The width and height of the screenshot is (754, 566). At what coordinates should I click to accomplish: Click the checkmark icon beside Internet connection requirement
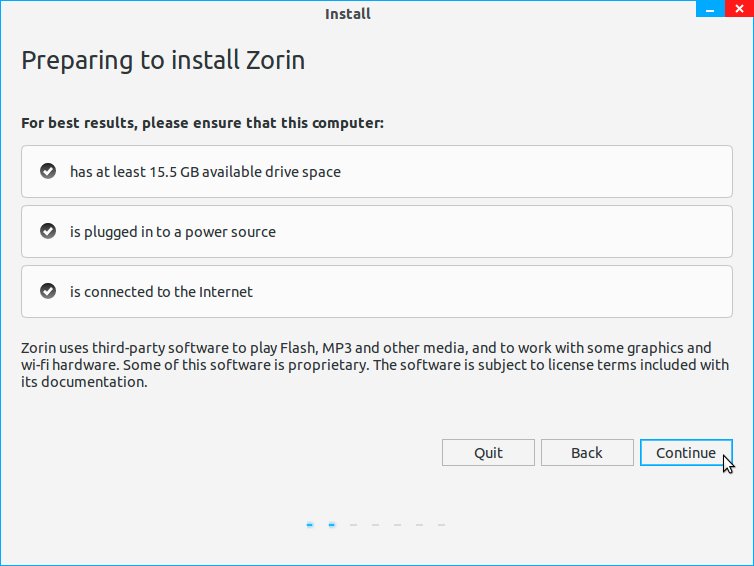(47, 291)
